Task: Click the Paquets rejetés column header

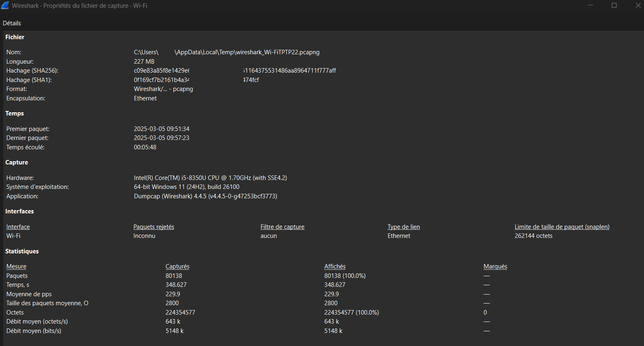Action: click(x=154, y=227)
